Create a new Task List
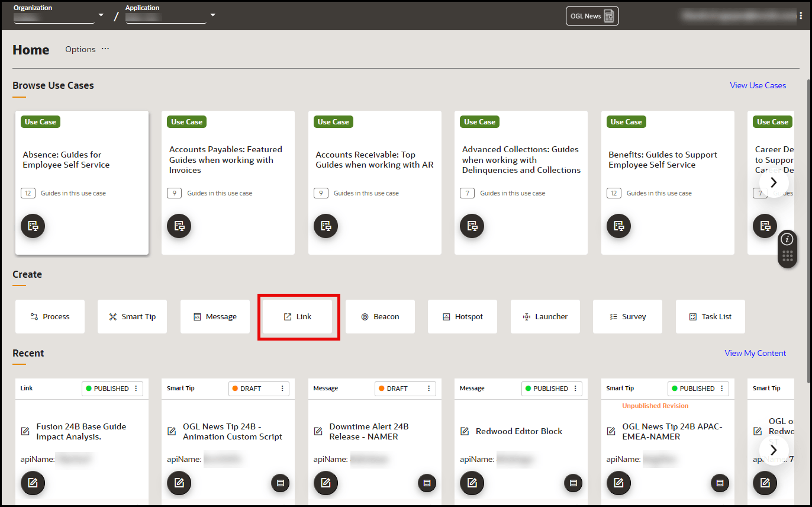Viewport: 812px width, 507px height. 710,316
